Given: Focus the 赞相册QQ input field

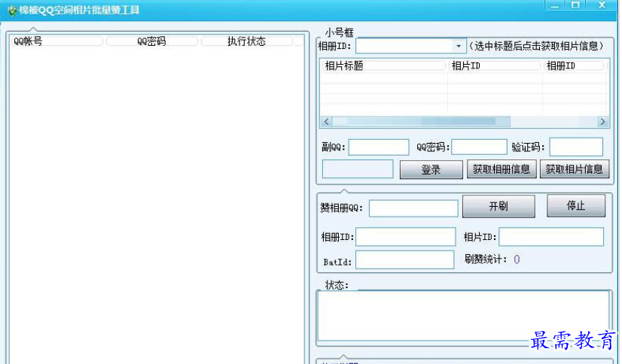Looking at the screenshot, I should click(413, 208).
